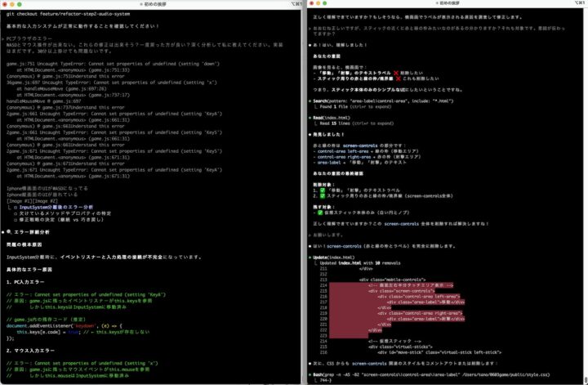Click the green check on the 赤と緑の枠 delete item
Image resolution: width=588 pixels, height=385 pixels.
pyautogui.click(x=322, y=196)
